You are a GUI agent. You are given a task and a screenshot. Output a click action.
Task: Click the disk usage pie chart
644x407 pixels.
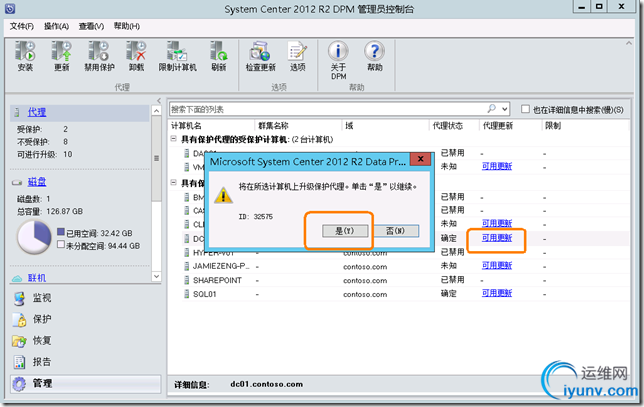(34, 237)
